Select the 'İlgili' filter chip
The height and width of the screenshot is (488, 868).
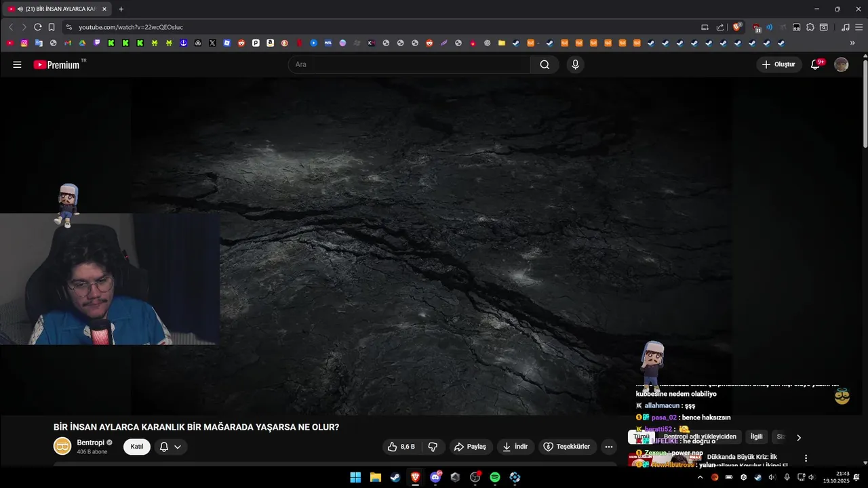tap(756, 436)
